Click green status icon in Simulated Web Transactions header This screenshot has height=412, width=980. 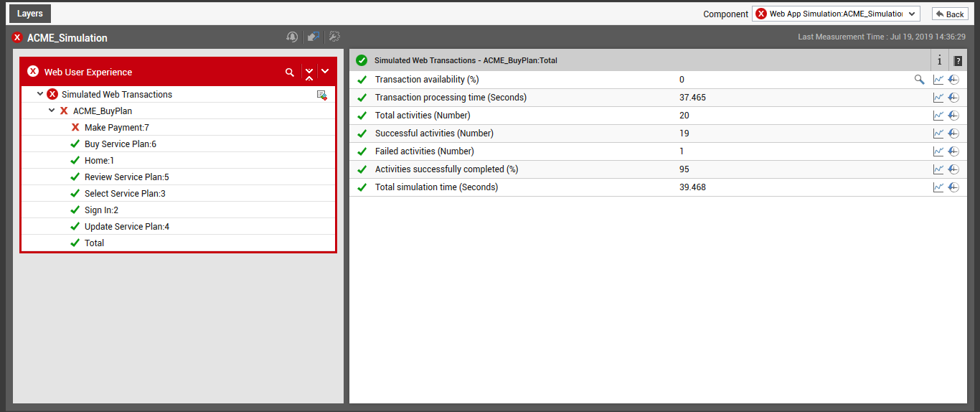click(362, 60)
